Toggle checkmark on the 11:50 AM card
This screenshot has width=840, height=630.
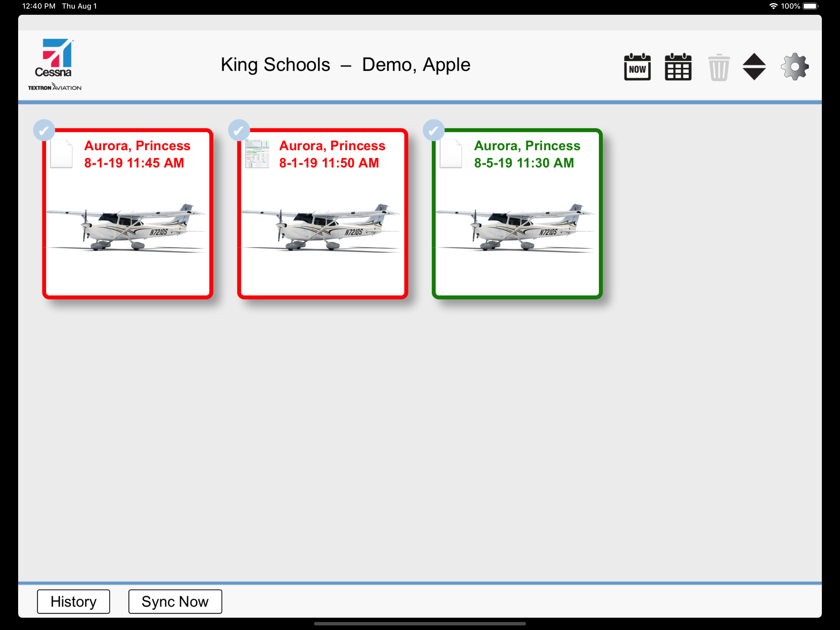(x=239, y=130)
